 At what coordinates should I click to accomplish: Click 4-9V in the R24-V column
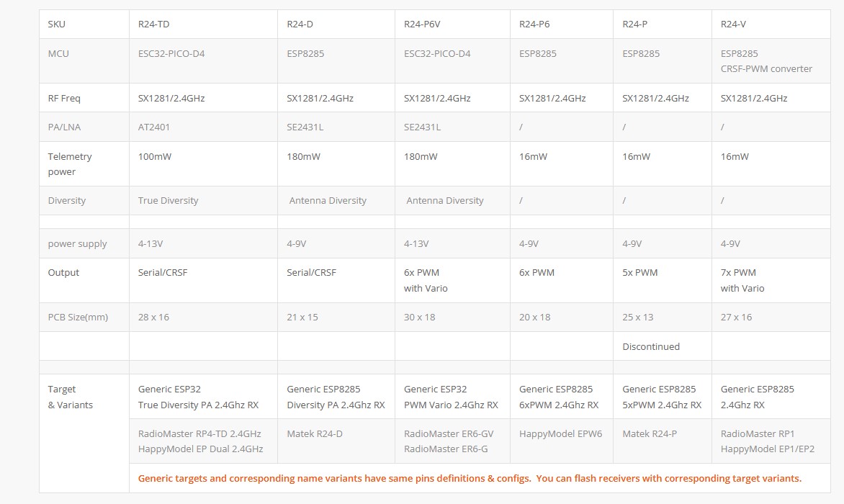click(x=730, y=243)
